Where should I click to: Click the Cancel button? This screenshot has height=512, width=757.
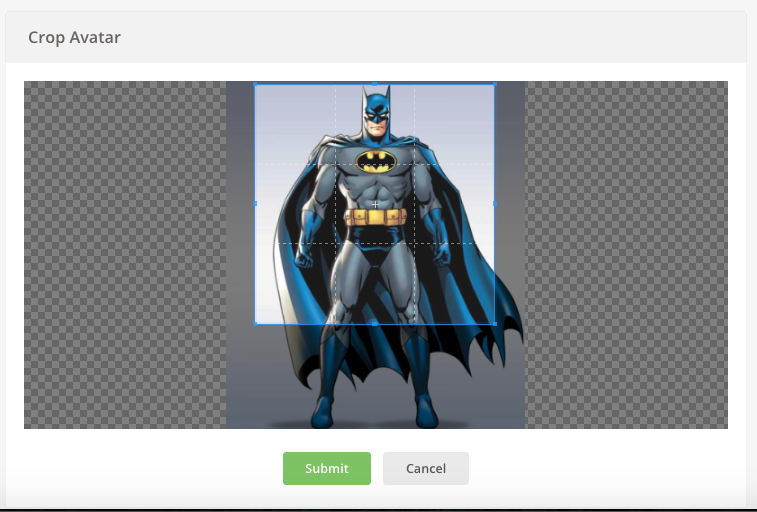(x=426, y=468)
